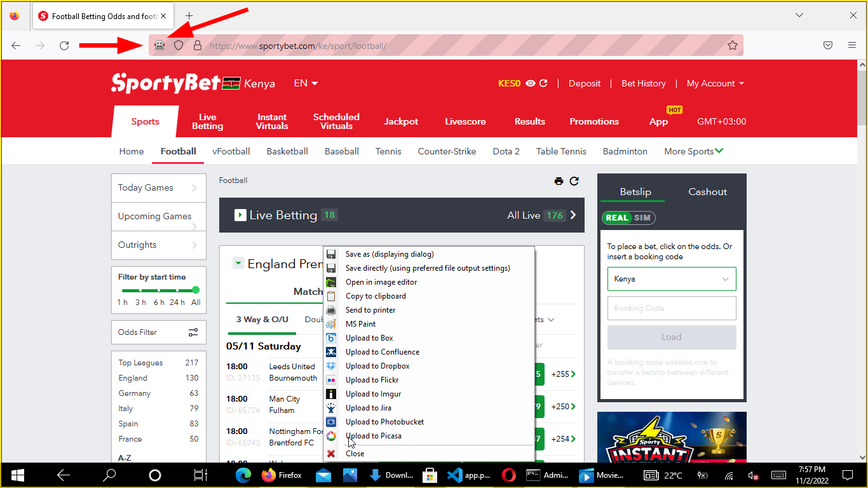Switch to Live Betting main tab
Image resolution: width=868 pixels, height=488 pixels.
[208, 121]
